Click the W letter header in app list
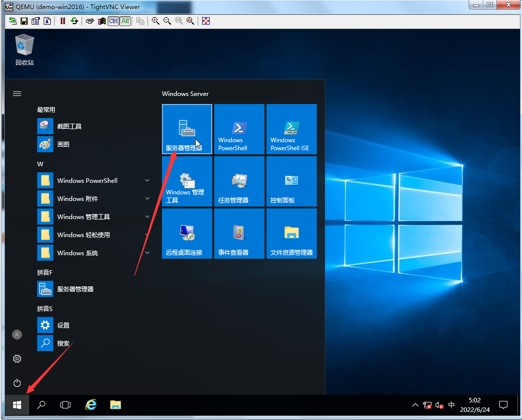 [40, 164]
